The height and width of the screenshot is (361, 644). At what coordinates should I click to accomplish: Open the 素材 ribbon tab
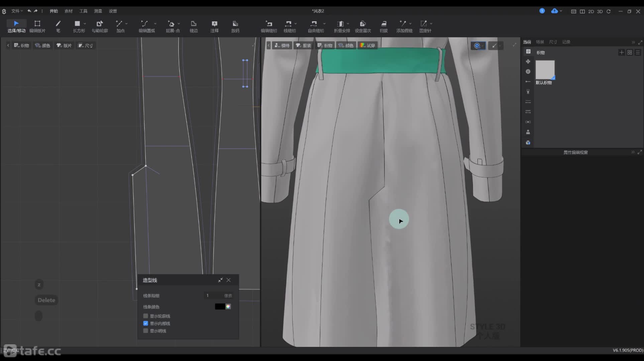[68, 11]
